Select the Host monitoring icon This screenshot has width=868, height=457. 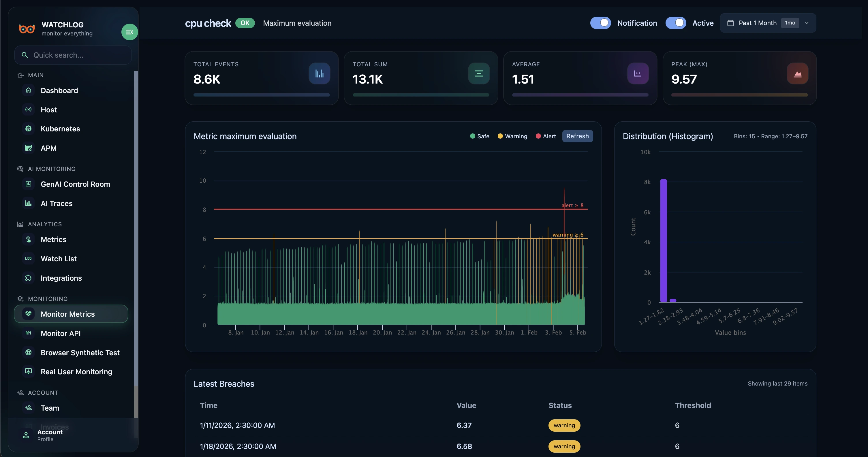point(28,109)
